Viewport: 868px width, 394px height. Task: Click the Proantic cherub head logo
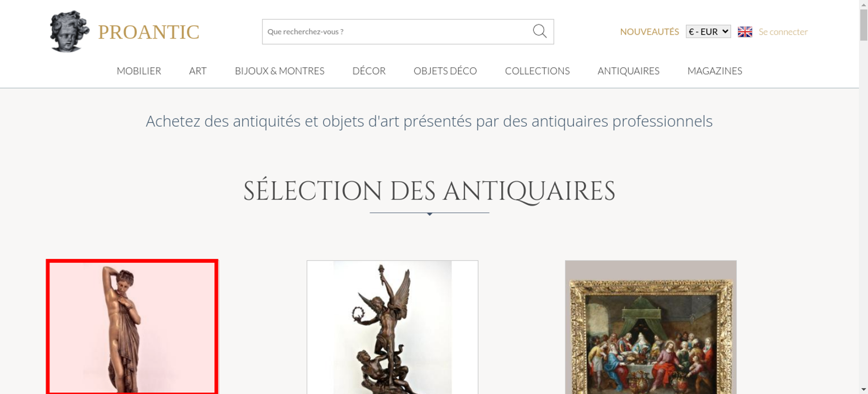click(69, 31)
